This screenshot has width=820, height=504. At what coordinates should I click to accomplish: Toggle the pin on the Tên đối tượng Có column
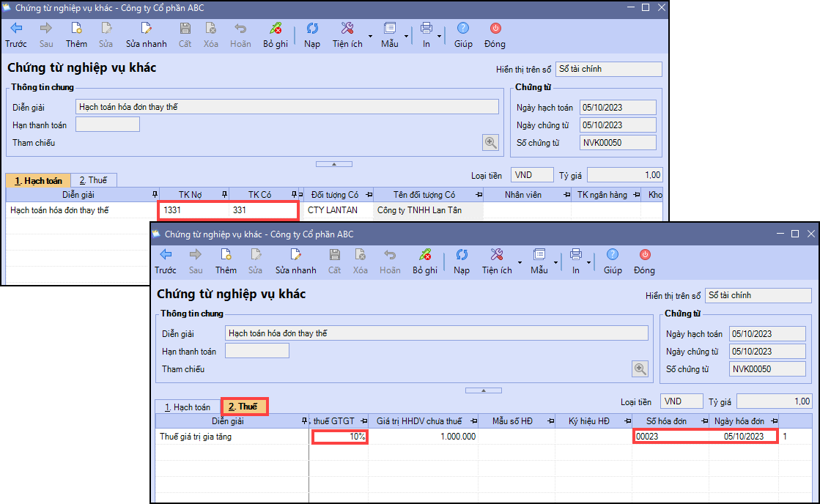[x=478, y=195]
